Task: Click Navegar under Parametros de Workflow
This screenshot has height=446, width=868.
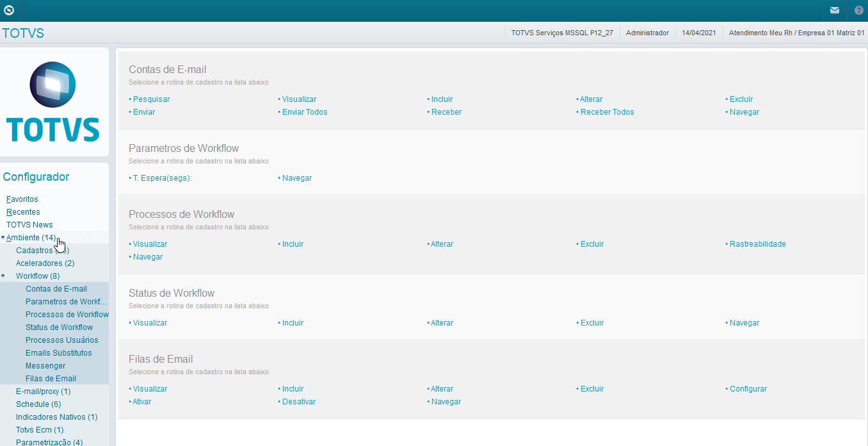Action: coord(297,178)
